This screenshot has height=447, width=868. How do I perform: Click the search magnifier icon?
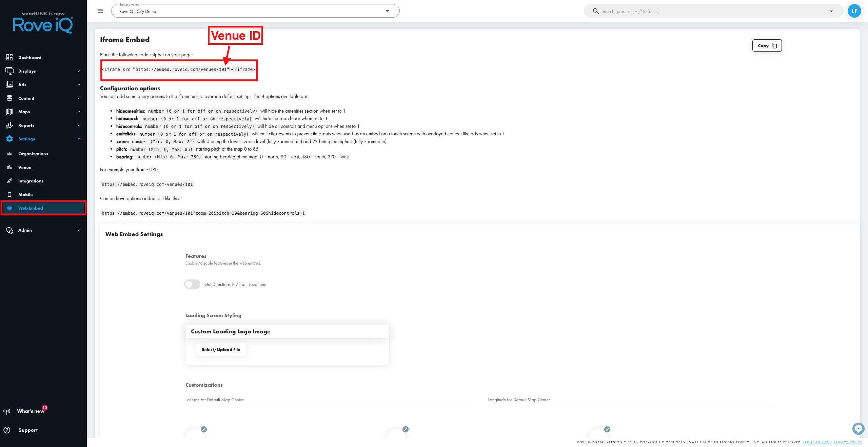coord(595,11)
